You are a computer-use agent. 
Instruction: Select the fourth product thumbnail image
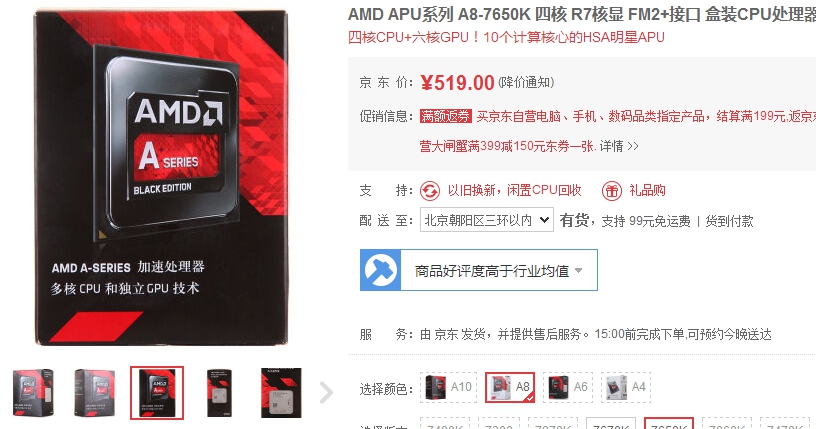pyautogui.click(x=220, y=393)
